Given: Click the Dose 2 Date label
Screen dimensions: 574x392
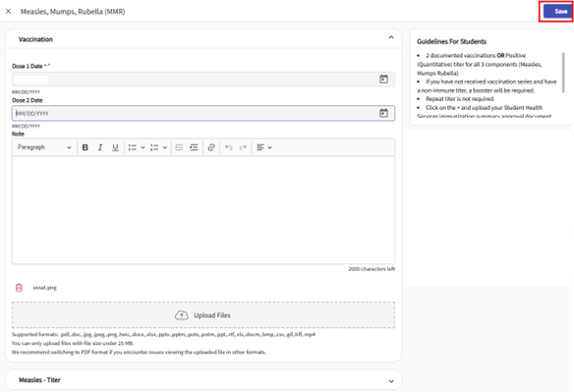Looking at the screenshot, I should pyautogui.click(x=28, y=100).
